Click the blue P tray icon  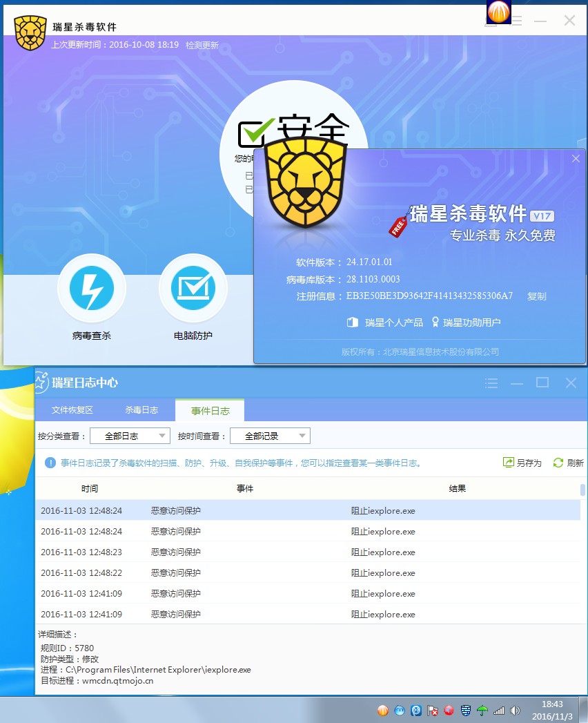[416, 711]
